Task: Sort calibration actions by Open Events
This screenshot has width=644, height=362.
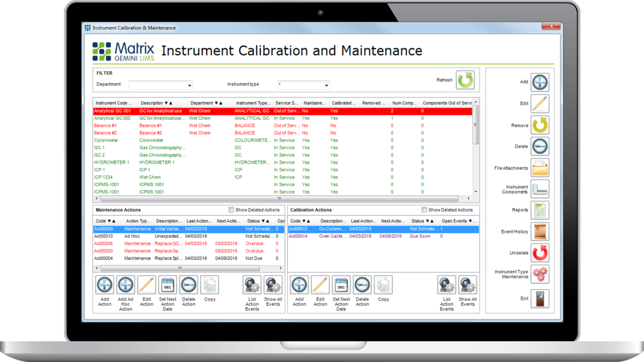Action: pos(458,221)
